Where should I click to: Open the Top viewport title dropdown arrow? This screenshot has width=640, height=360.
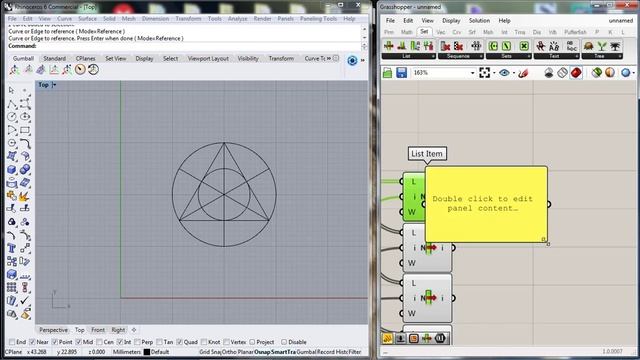54,85
